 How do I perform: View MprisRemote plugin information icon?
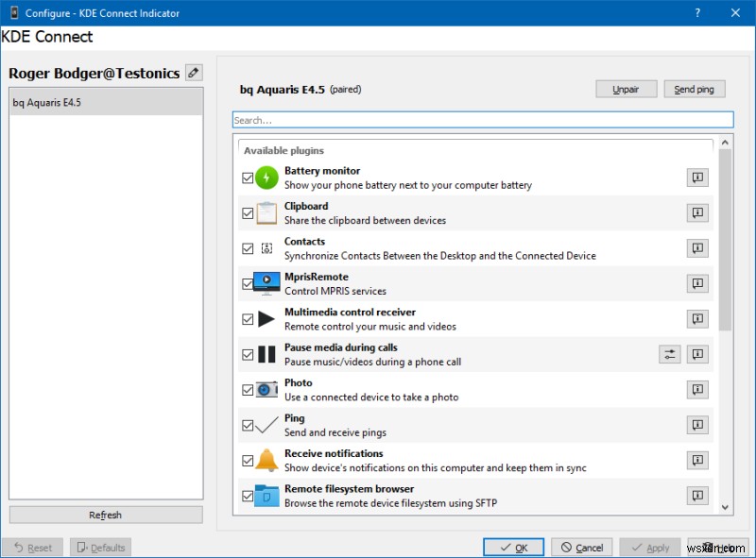[697, 283]
